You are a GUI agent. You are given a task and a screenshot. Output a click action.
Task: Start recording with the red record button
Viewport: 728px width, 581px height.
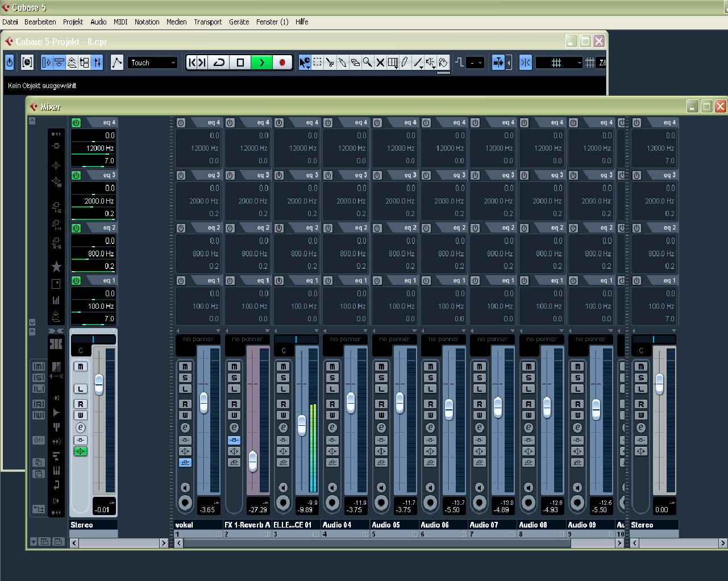coord(282,63)
